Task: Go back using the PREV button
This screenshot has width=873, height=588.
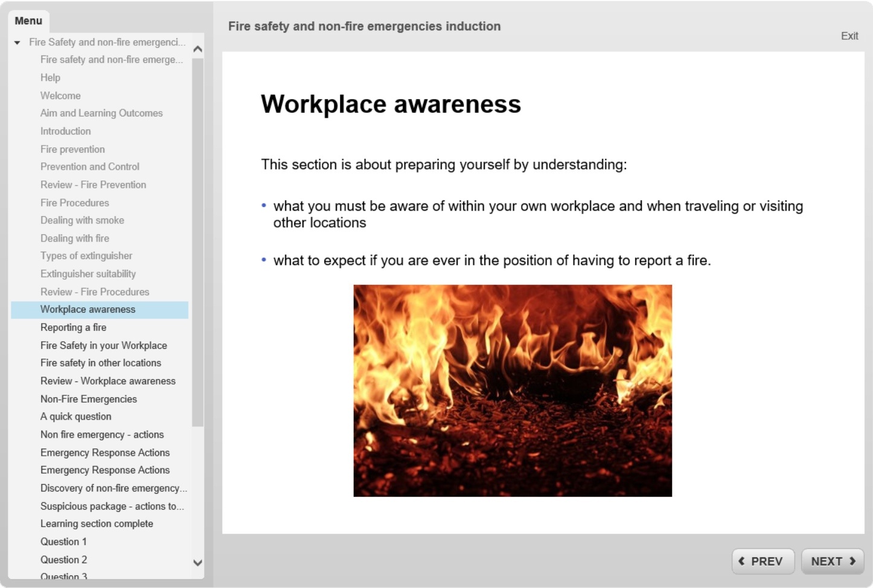Action: pos(763,561)
